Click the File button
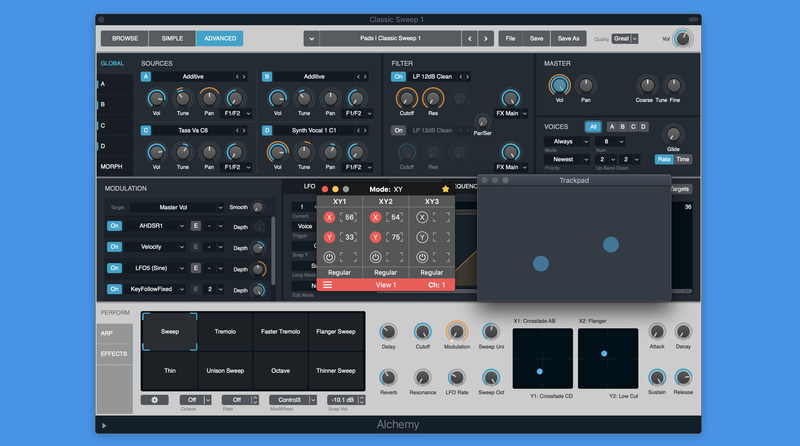Image resolution: width=800 pixels, height=446 pixels. pos(510,38)
